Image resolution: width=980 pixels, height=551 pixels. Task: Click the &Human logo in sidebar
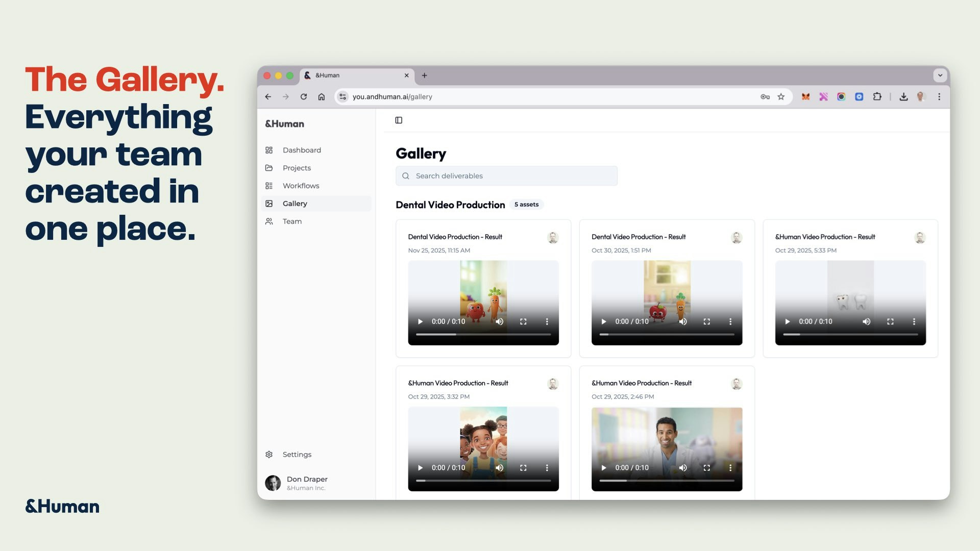coord(284,124)
